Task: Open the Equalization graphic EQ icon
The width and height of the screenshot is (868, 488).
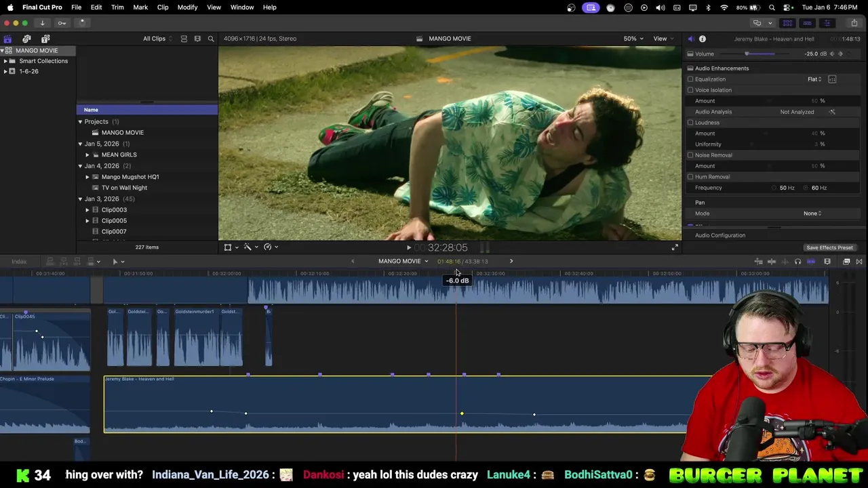Action: [832, 79]
